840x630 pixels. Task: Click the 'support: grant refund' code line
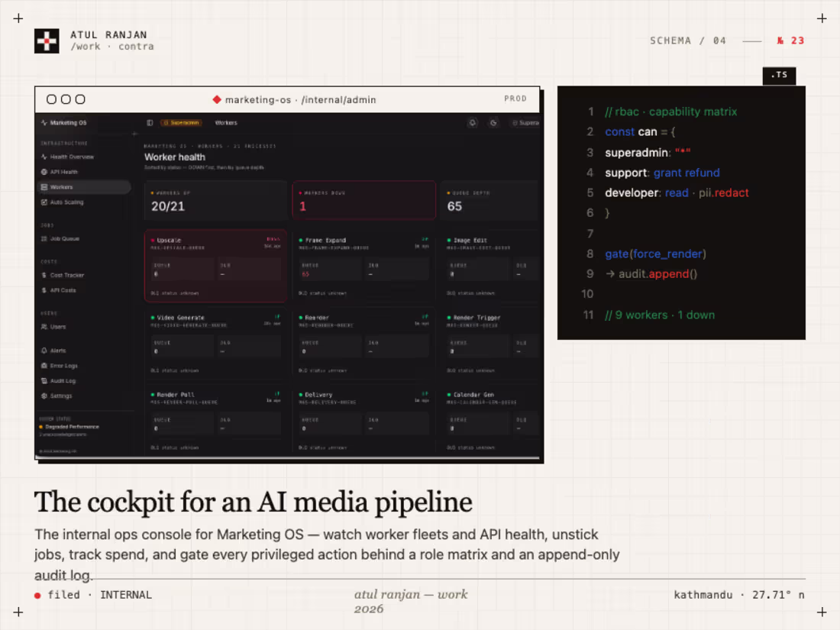(662, 173)
